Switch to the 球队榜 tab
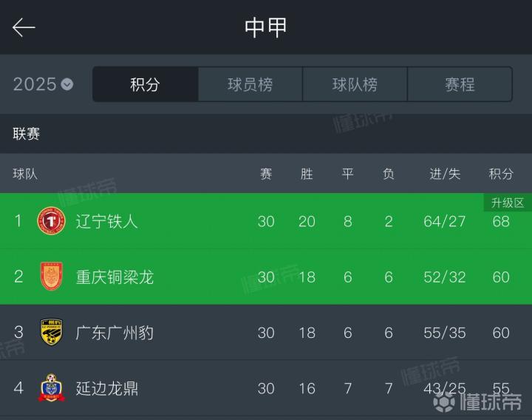This screenshot has height=420, width=532. [x=355, y=84]
